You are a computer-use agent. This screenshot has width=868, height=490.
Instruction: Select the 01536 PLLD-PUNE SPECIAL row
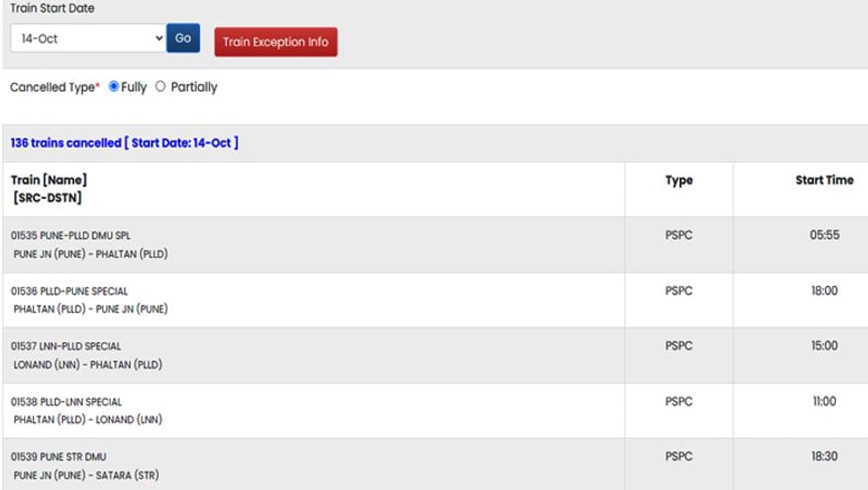tap(69, 291)
